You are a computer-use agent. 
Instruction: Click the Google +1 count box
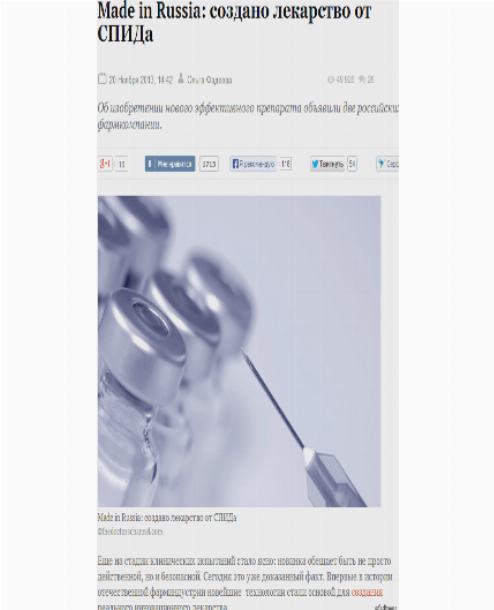122,164
